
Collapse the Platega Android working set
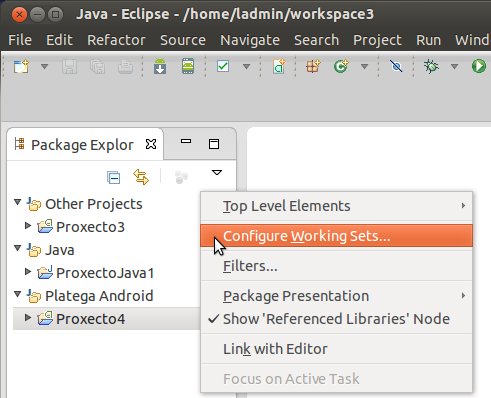point(18,294)
